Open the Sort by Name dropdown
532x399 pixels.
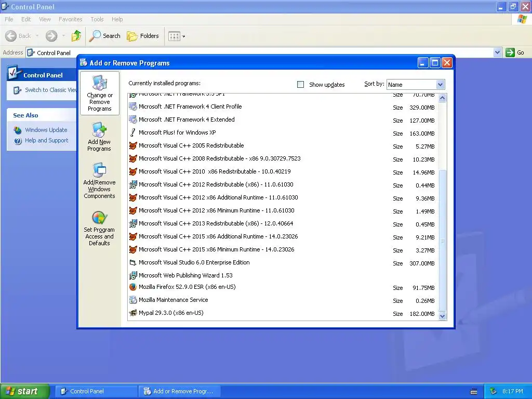pyautogui.click(x=416, y=85)
